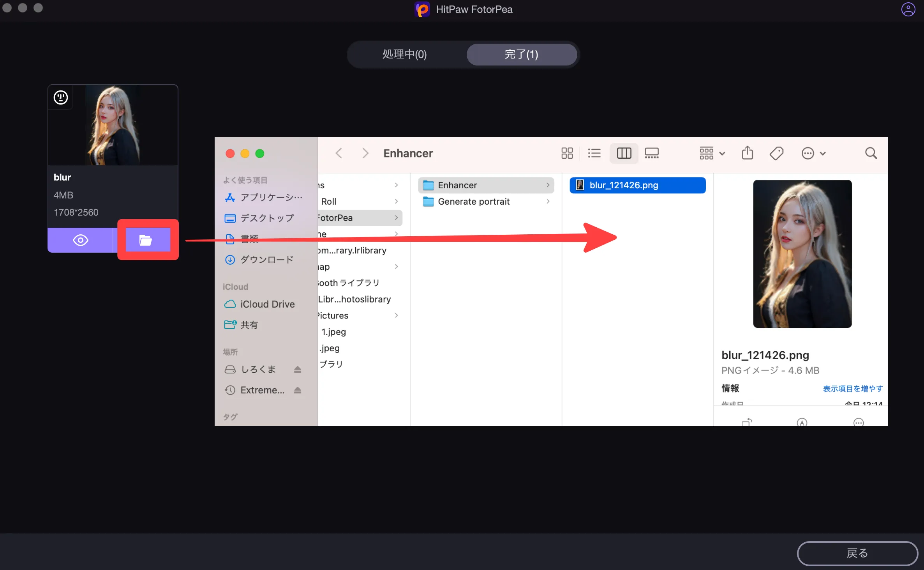Select the Generate portrait folder
The image size is (924, 570).
pyautogui.click(x=486, y=202)
